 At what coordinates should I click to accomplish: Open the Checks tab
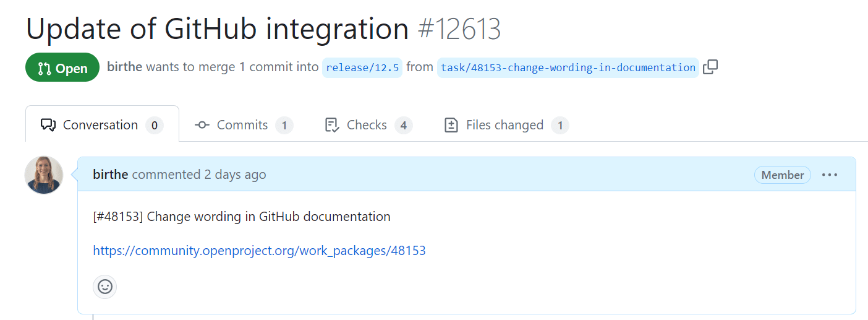click(x=367, y=125)
